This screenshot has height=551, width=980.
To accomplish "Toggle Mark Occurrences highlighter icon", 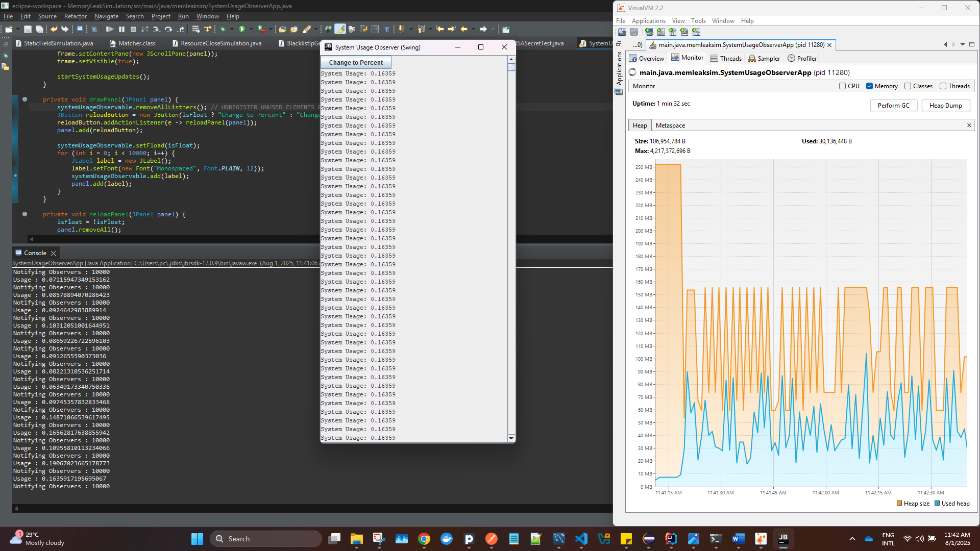I will click(340, 30).
